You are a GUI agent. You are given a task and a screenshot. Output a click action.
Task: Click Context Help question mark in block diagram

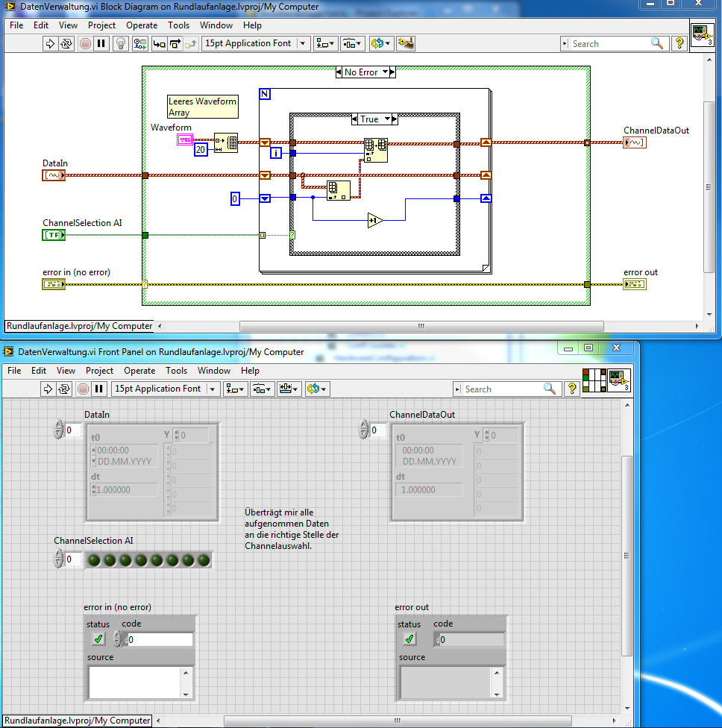679,43
